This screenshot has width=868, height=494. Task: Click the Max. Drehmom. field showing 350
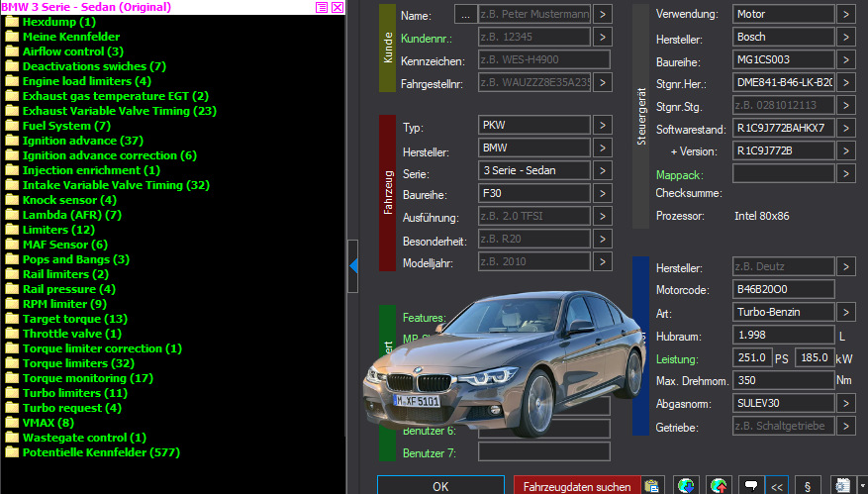coord(783,380)
